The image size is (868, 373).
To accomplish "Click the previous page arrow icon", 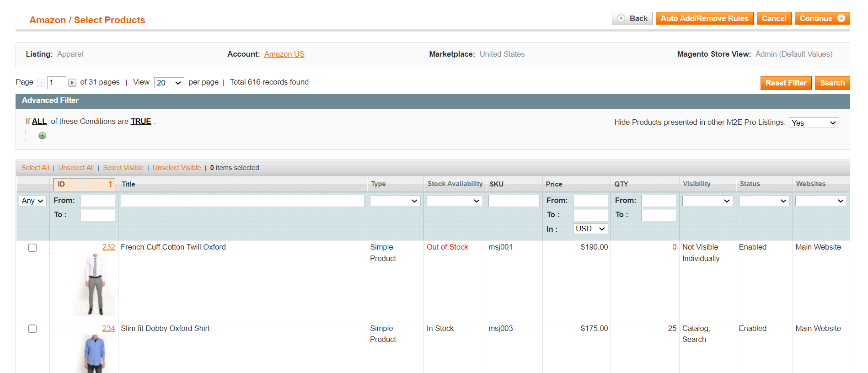I will pyautogui.click(x=41, y=83).
